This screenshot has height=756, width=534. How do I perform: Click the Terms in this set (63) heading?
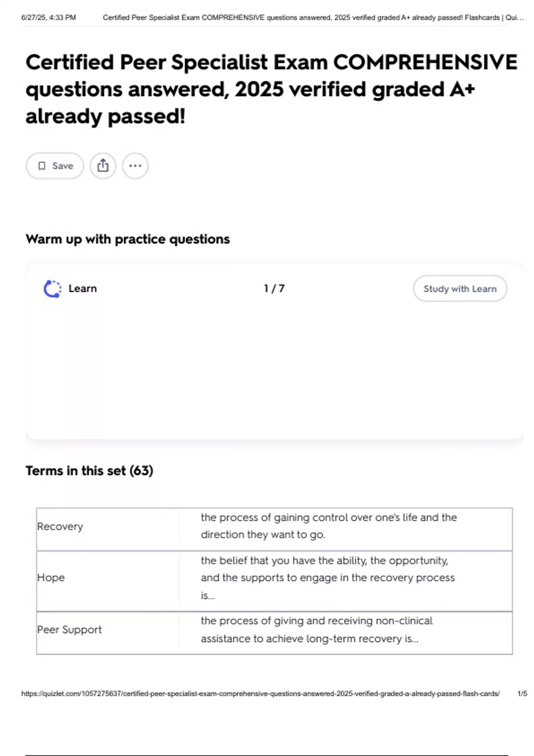(x=89, y=470)
